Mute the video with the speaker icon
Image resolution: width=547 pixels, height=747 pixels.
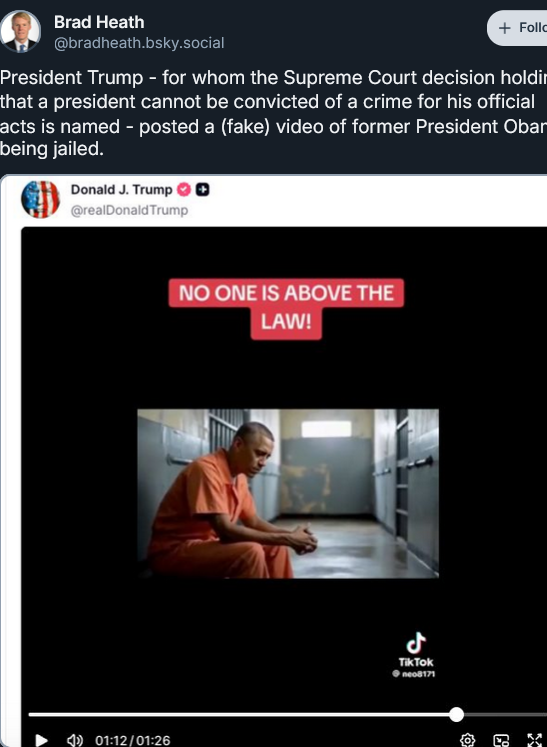[75, 740]
